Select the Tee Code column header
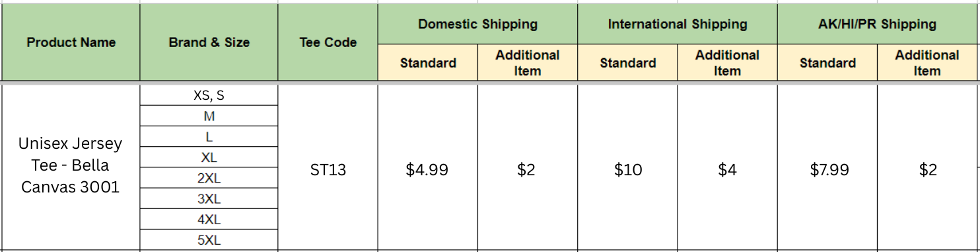 [328, 42]
